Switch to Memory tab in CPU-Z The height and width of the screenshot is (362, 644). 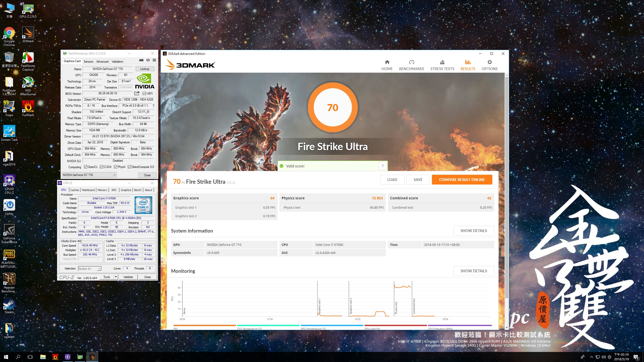102,190
